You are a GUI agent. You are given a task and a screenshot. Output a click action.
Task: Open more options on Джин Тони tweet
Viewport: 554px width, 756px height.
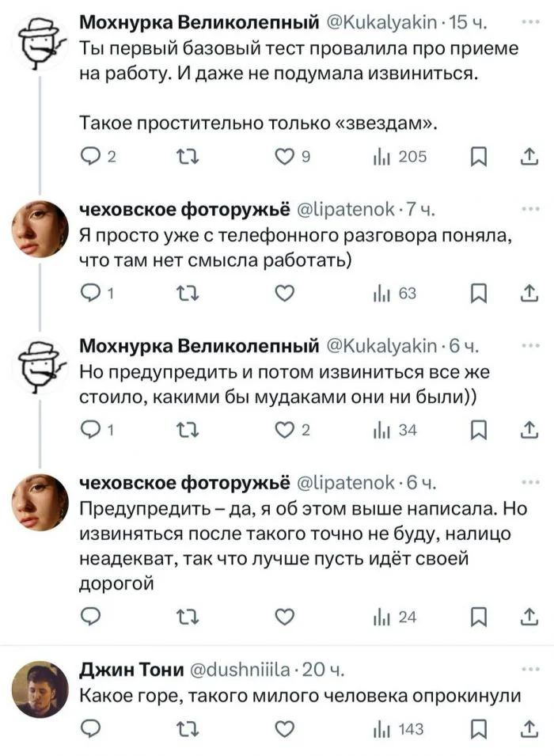click(527, 671)
